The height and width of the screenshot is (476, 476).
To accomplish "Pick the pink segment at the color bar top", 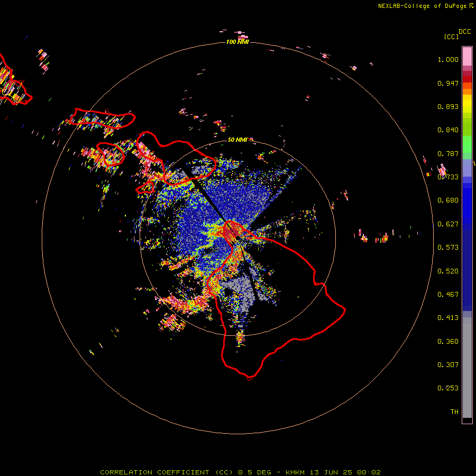I will 467,56.
